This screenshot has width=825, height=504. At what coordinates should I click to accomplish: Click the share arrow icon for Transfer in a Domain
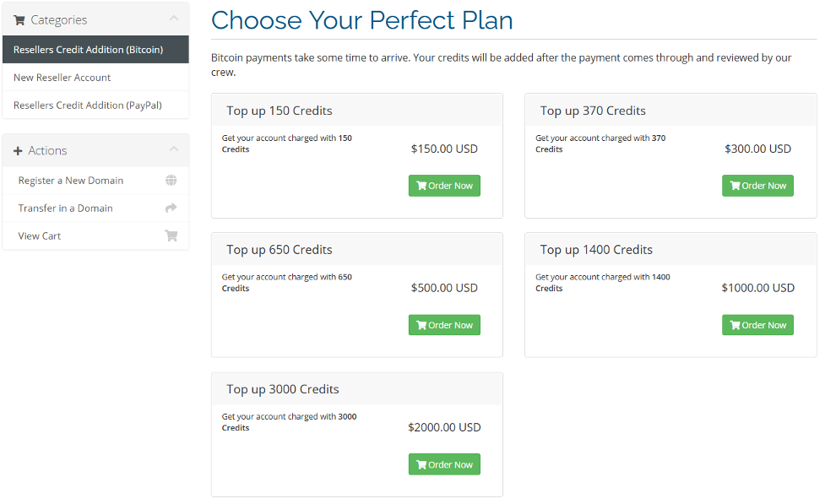171,209
